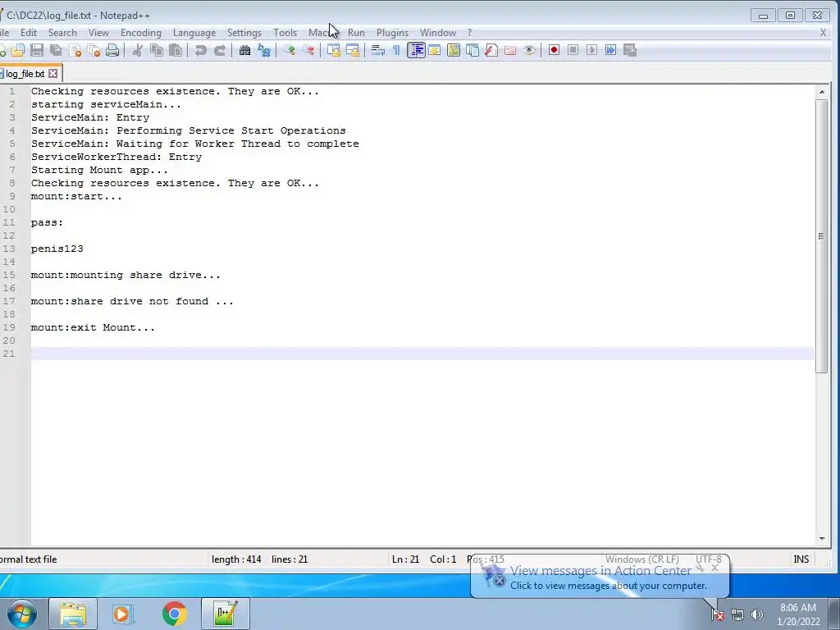Toggle the Show indent guide icon
840x630 pixels.
[x=416, y=50]
